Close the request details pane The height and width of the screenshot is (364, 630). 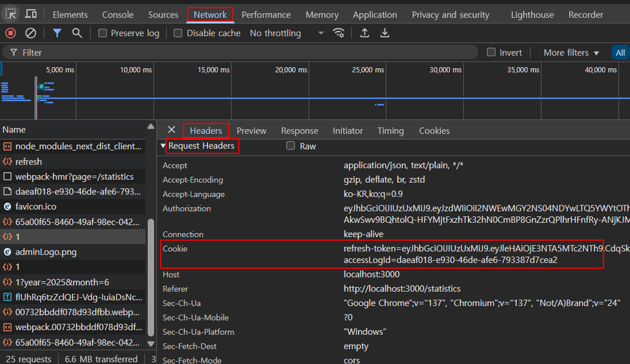[172, 130]
